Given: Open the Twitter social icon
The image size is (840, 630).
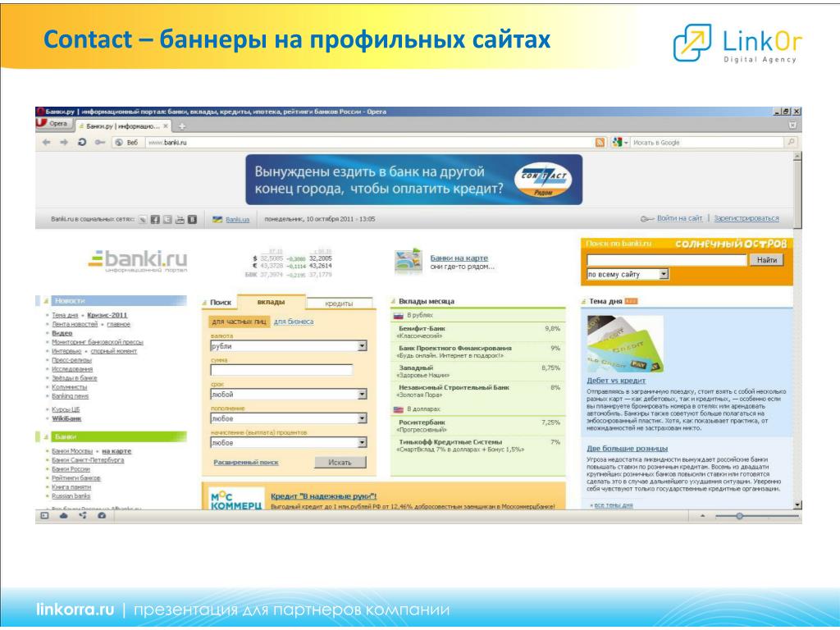Looking at the screenshot, I should pos(167,219).
